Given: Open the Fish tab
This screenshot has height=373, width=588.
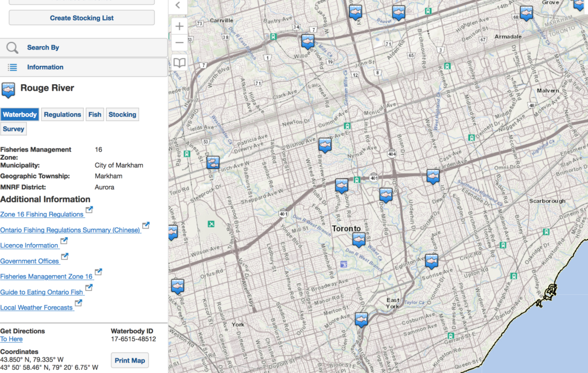Looking at the screenshot, I should [95, 114].
